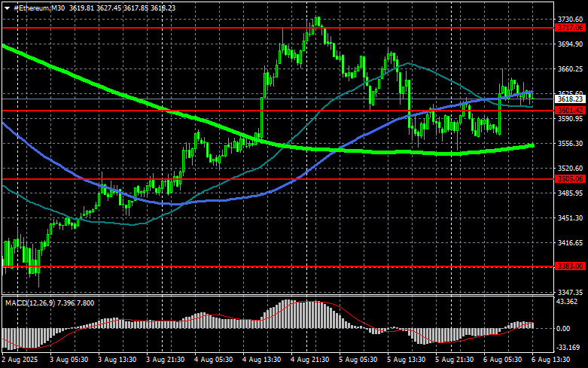Screen dimensions: 588x368
Task: Click the 3347.35 price scale value
Action: pos(571,292)
